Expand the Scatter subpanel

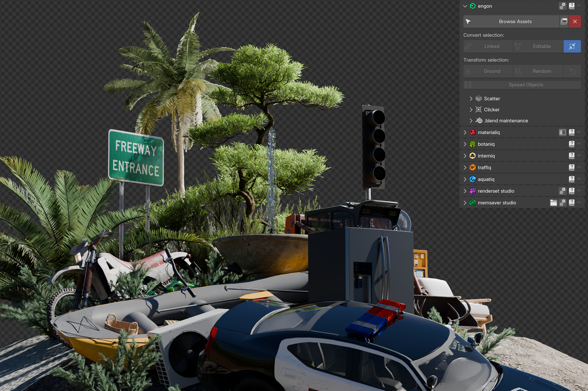pos(471,99)
